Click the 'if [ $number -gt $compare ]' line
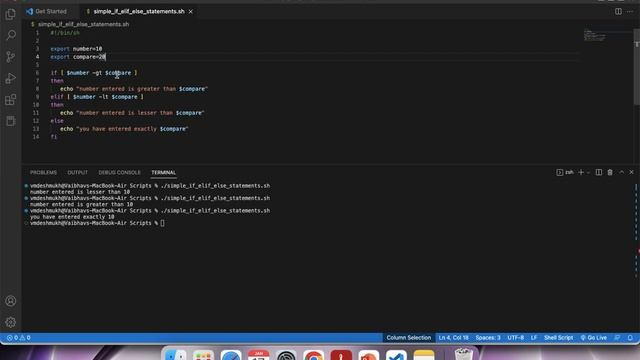This screenshot has height=360, width=640. [94, 73]
